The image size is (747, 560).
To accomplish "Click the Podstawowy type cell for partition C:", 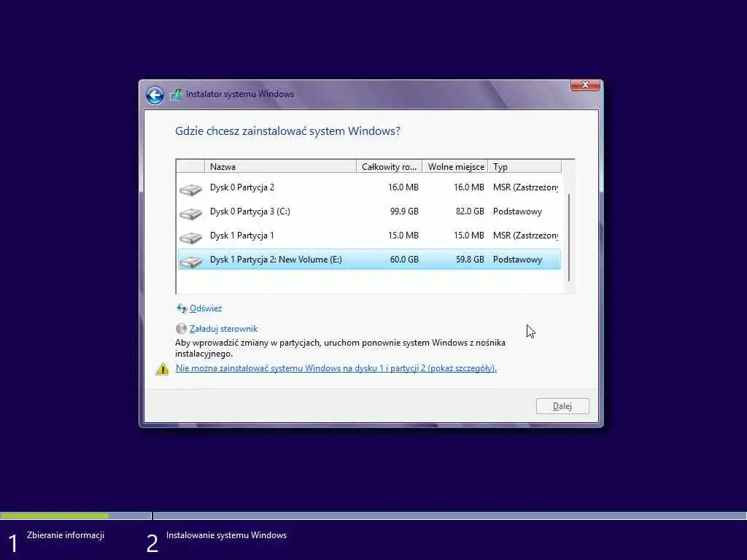I will (x=517, y=211).
